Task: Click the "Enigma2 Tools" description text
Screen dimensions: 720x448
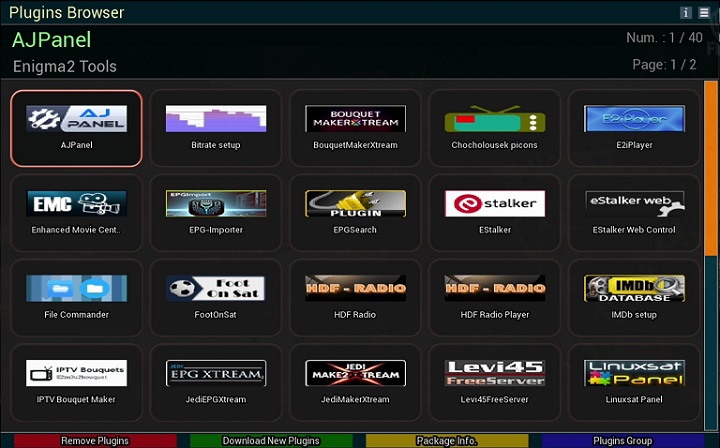Action: pyautogui.click(x=65, y=67)
